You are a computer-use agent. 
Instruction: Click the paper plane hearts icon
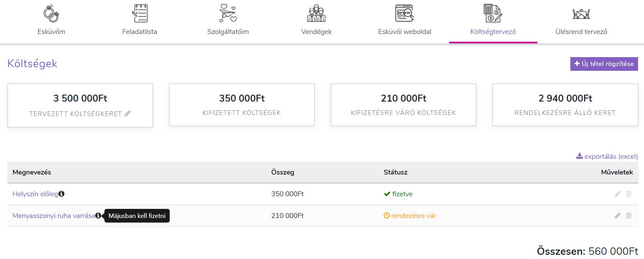[228, 13]
